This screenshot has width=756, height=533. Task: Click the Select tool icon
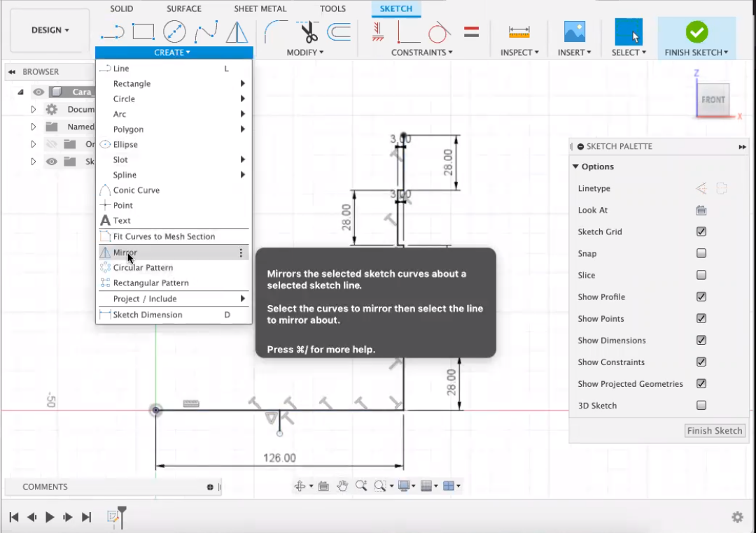(629, 31)
